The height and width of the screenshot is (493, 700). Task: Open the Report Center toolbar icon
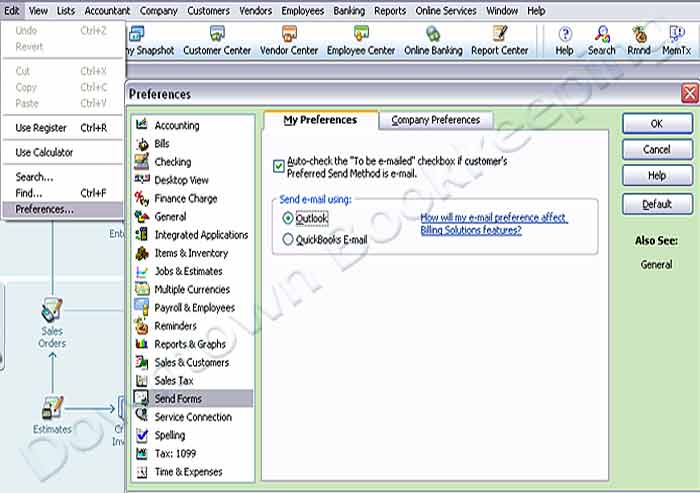pyautogui.click(x=500, y=34)
